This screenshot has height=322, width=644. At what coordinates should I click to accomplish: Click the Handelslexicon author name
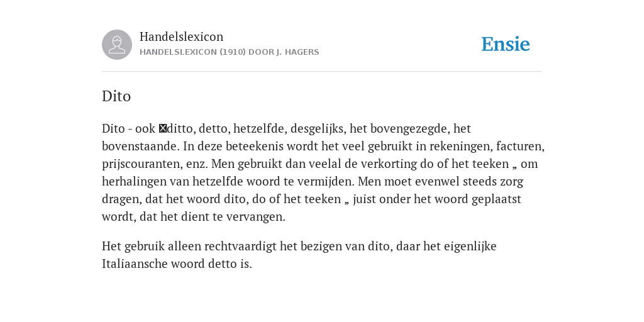click(x=182, y=36)
